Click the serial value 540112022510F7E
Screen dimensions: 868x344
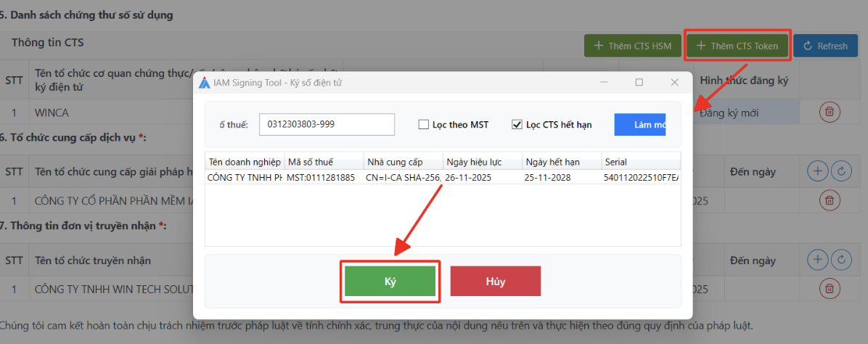[642, 178]
